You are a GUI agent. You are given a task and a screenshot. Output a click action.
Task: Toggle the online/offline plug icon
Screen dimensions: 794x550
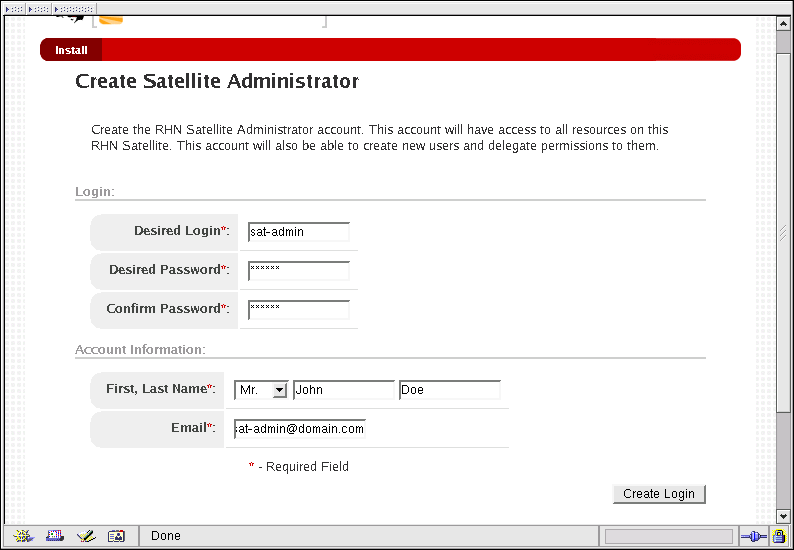[752, 537]
